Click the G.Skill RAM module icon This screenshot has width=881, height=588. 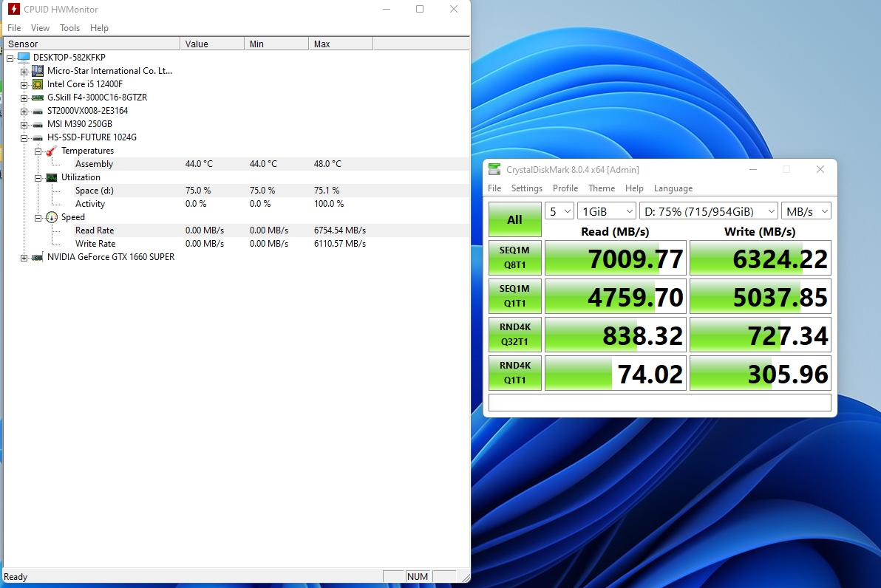tap(37, 98)
